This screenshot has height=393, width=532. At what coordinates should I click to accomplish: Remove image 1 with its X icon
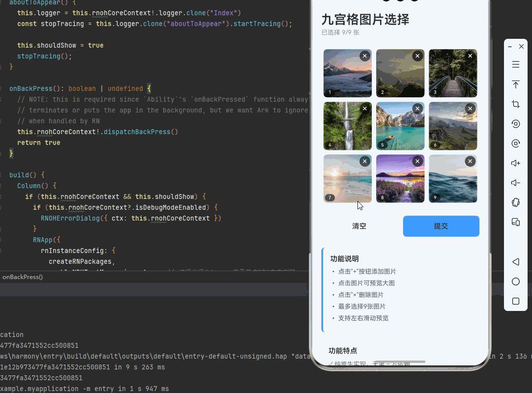(x=365, y=56)
